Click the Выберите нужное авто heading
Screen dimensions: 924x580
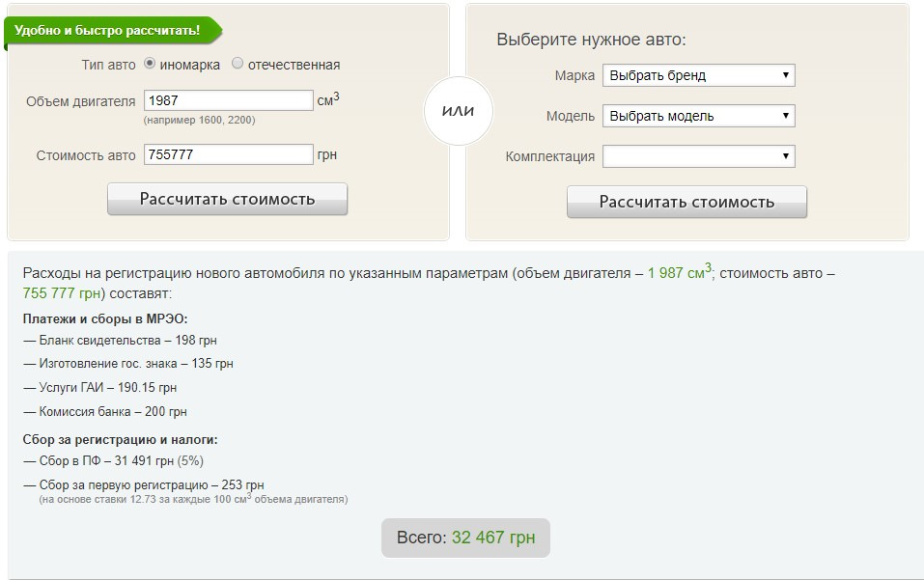[591, 40]
